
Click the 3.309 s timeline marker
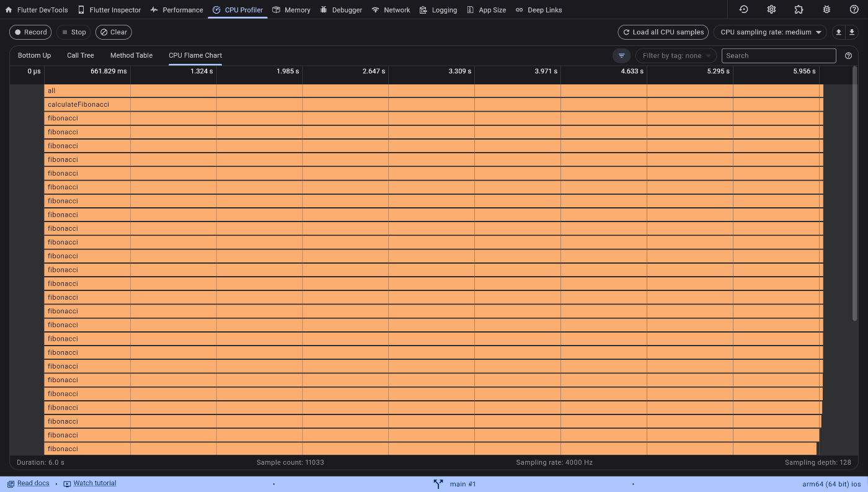click(459, 71)
